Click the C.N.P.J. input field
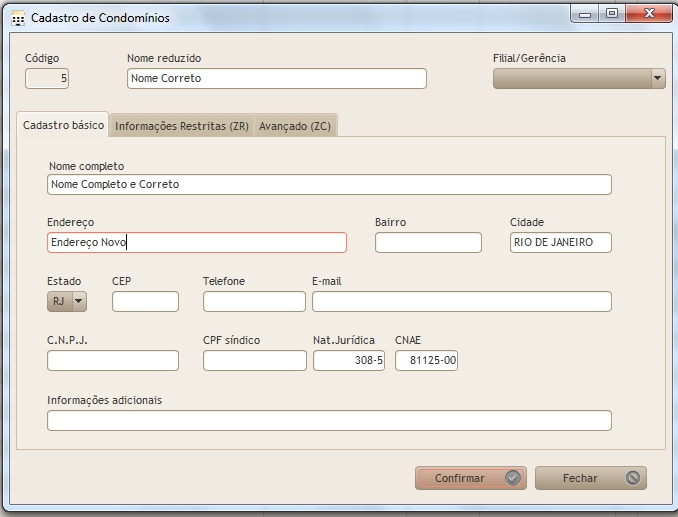The image size is (678, 517). tap(112, 360)
